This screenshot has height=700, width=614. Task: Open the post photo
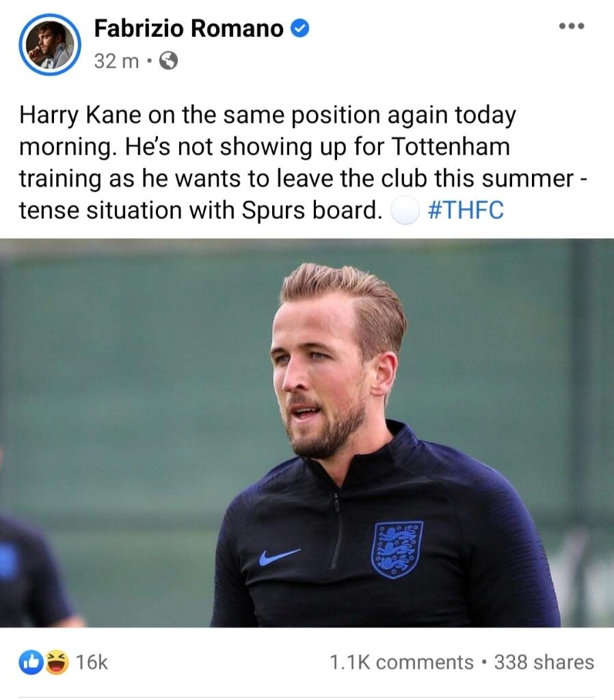(x=307, y=433)
